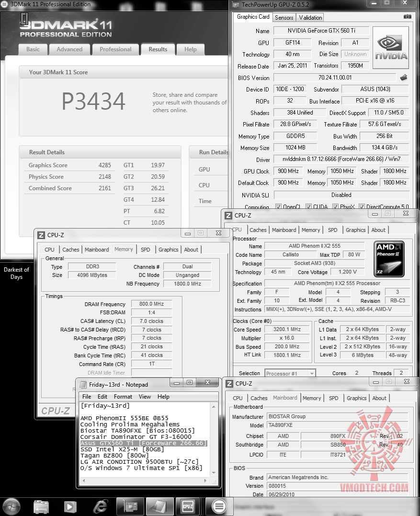Viewport: 420px width, 516px height.
Task: Open the Notepad Help menu
Action: pyautogui.click(x=163, y=397)
